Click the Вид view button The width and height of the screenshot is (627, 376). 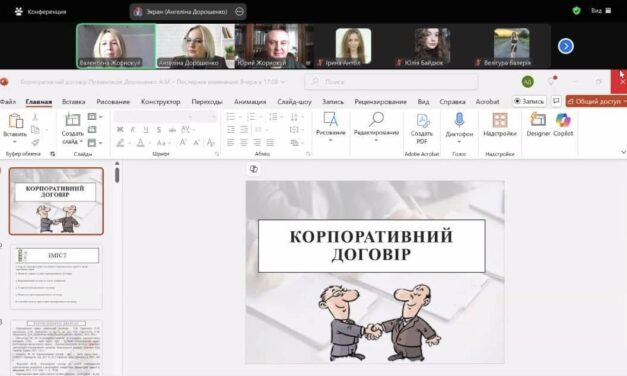point(601,11)
